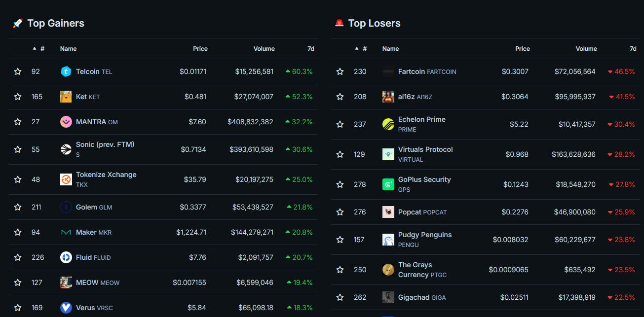Sort Top Losers by Price column
Viewport: 644px width, 317px height.
click(x=523, y=49)
